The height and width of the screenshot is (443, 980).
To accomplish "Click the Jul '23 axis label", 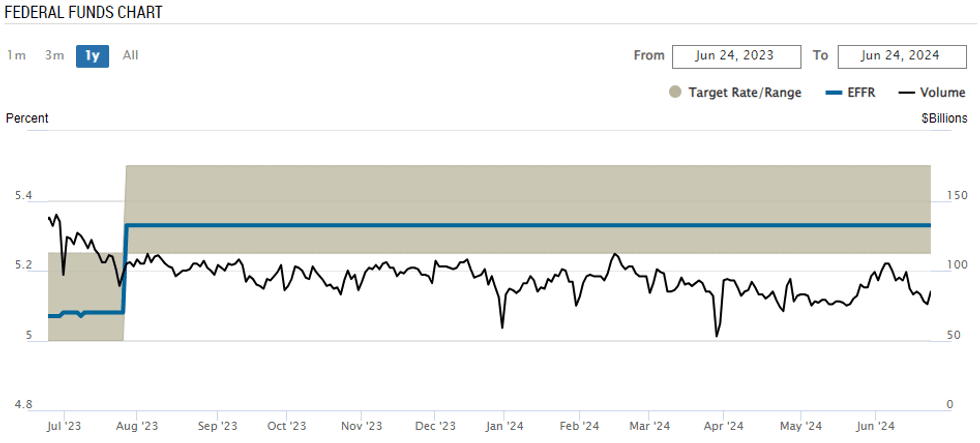I will 64,426.
